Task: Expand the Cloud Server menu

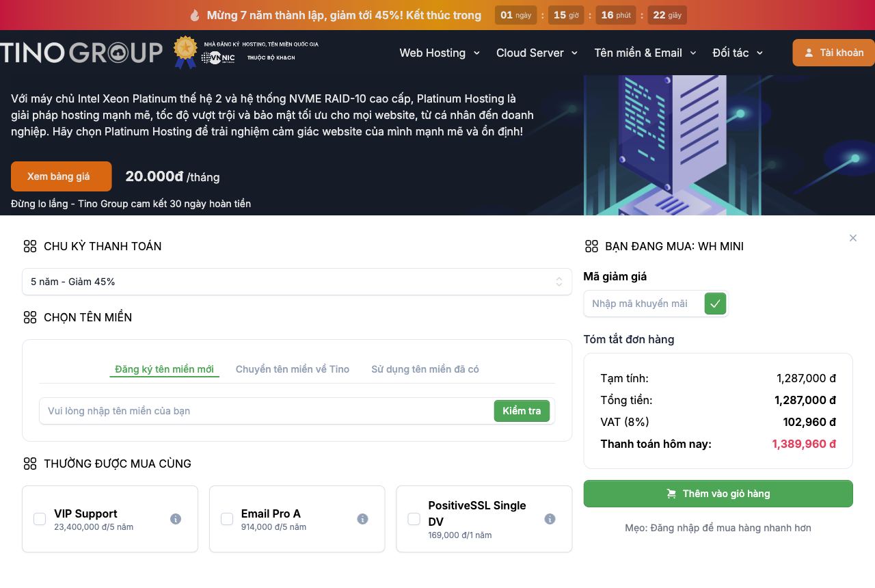Action: [537, 53]
